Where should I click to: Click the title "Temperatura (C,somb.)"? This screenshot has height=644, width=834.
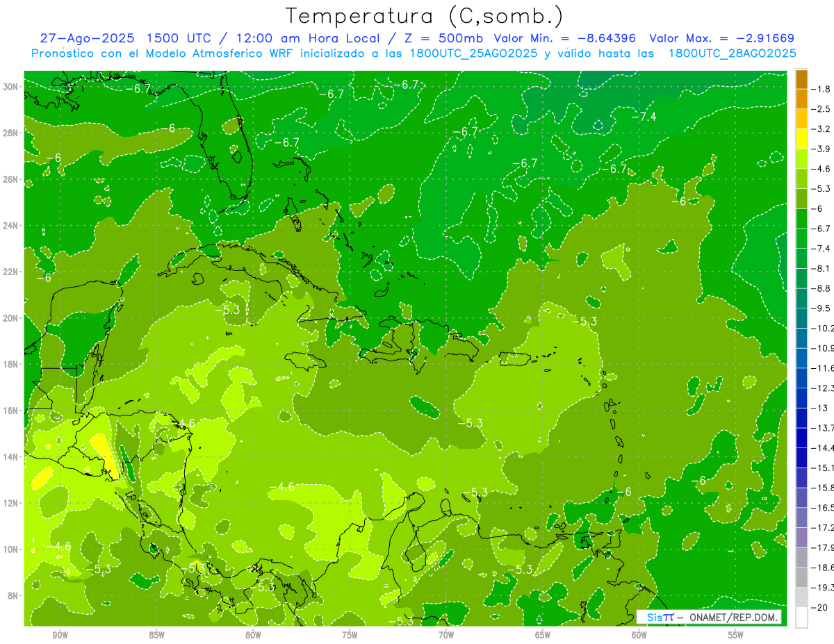point(424,16)
